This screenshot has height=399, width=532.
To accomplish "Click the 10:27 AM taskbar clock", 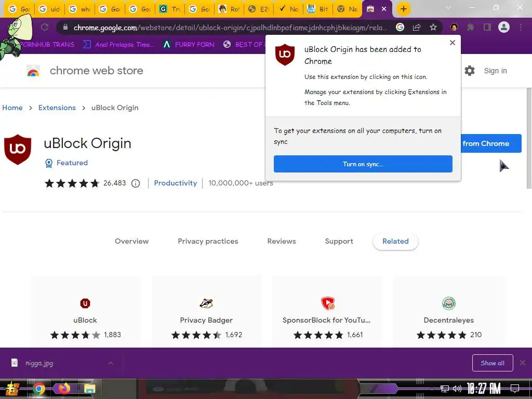I will pyautogui.click(x=484, y=389).
